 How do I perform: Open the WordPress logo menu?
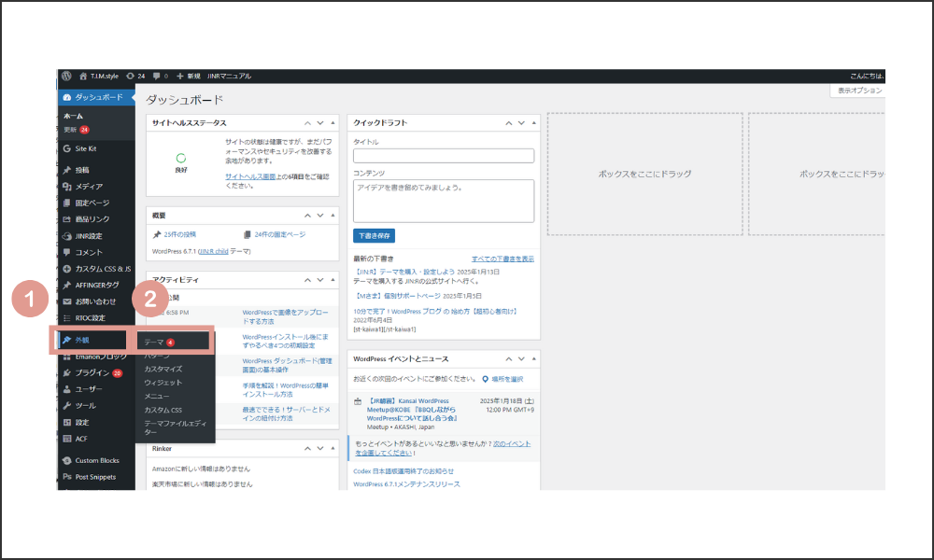[66, 77]
